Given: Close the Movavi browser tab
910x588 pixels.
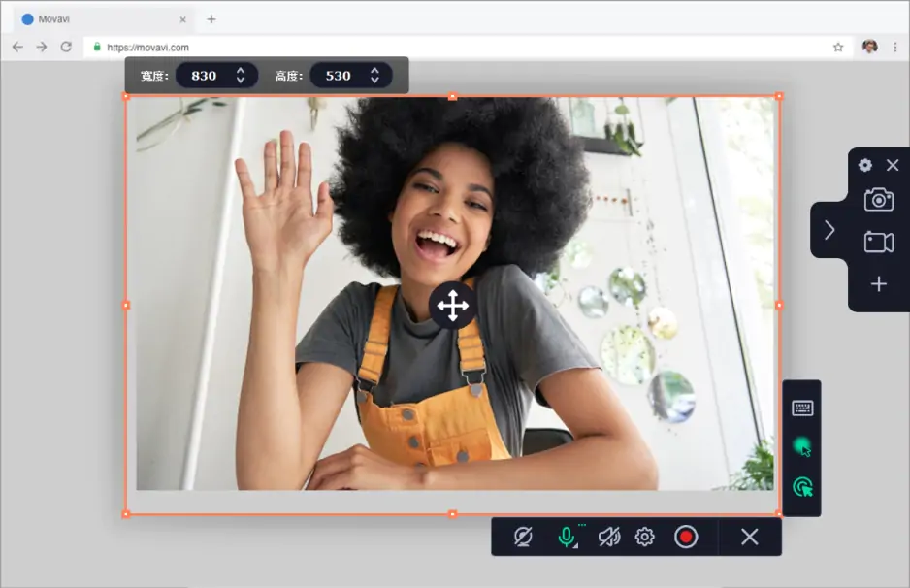Looking at the screenshot, I should [182, 19].
